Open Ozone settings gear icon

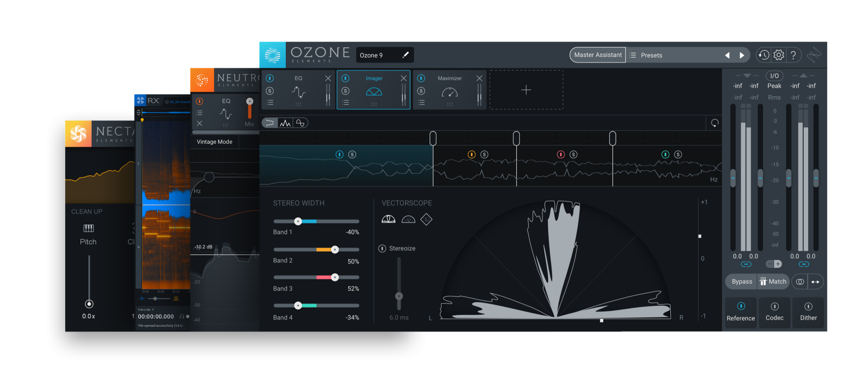click(x=778, y=55)
